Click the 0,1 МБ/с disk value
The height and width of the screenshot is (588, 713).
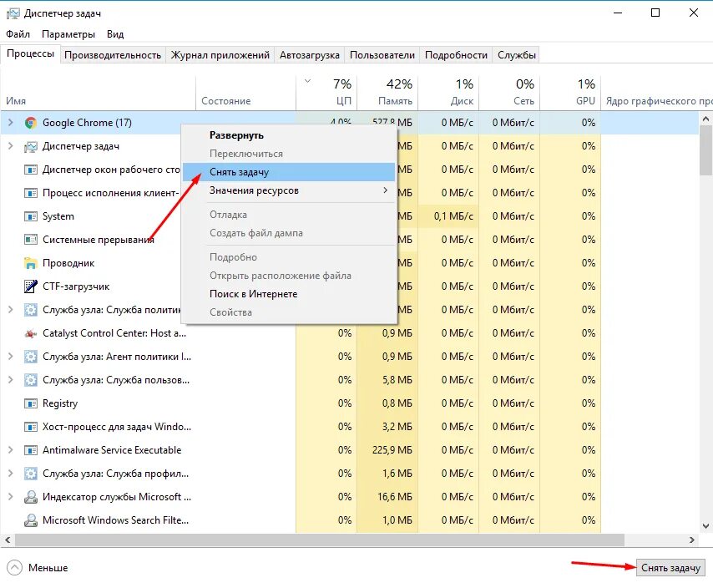tap(453, 216)
